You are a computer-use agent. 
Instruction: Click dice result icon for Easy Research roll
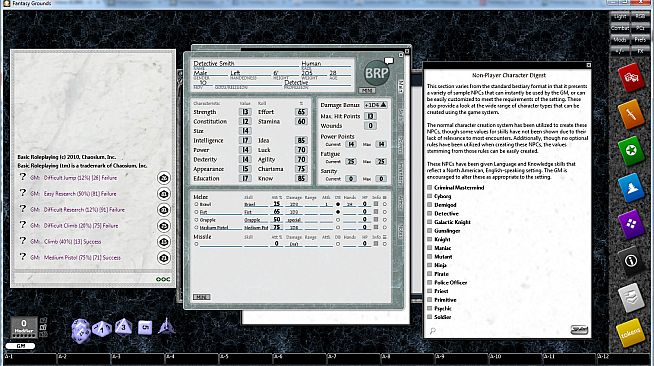pos(164,194)
